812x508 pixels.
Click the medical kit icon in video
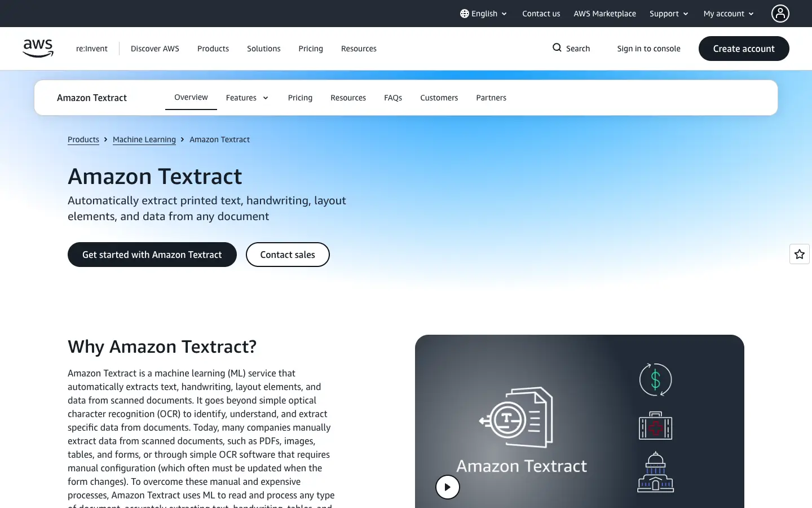coord(655,426)
